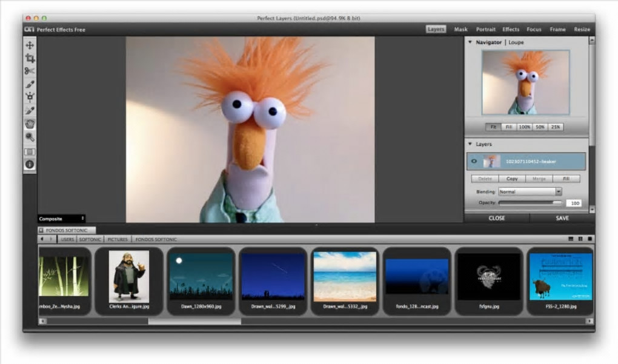618x364 pixels.
Task: Click the layer Copy button
Action: (x=512, y=179)
